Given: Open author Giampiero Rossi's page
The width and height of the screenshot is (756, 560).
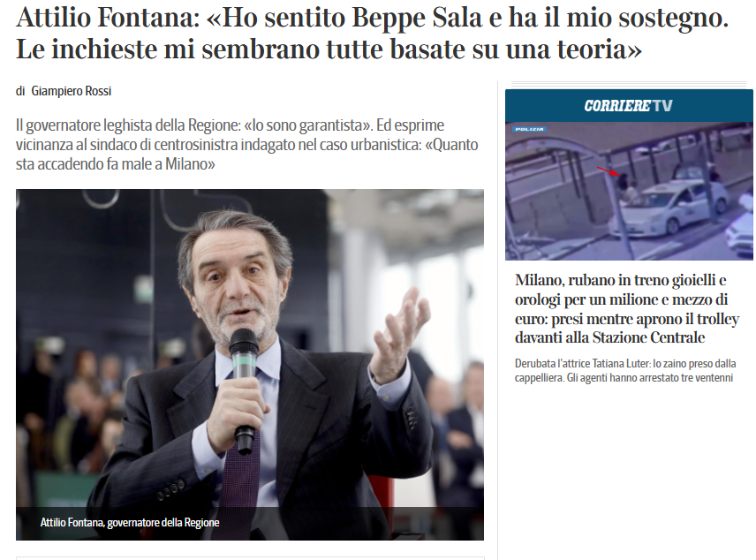Looking at the screenshot, I should 72,91.
